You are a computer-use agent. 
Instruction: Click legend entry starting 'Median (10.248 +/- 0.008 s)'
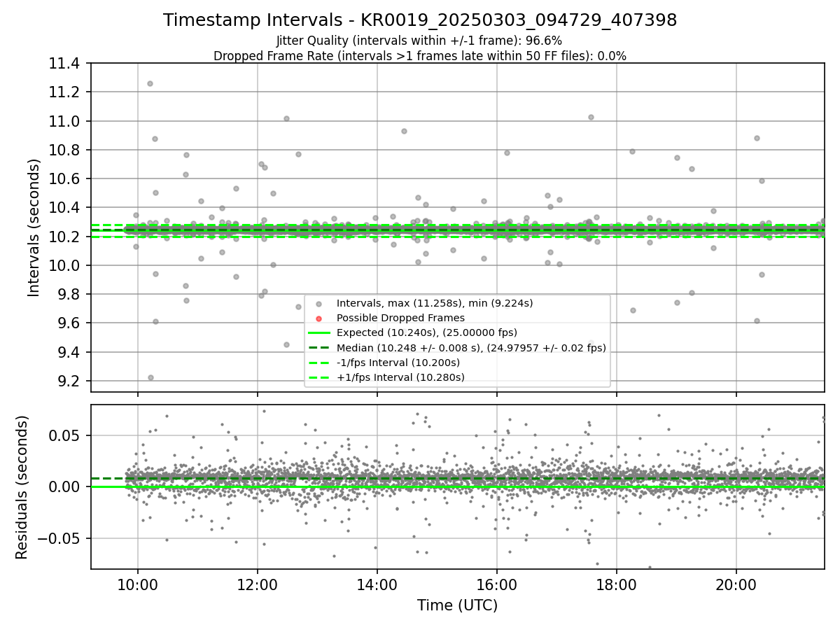pyautogui.click(x=471, y=348)
